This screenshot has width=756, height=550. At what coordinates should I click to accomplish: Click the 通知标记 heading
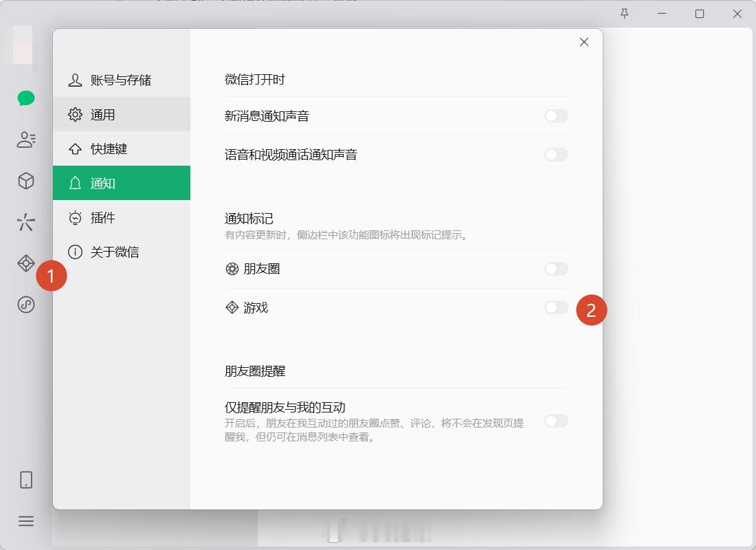click(249, 219)
